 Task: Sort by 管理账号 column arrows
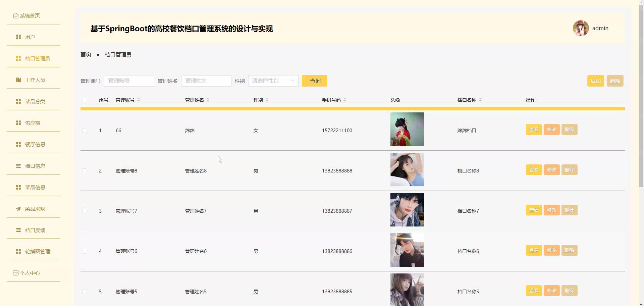click(139, 100)
